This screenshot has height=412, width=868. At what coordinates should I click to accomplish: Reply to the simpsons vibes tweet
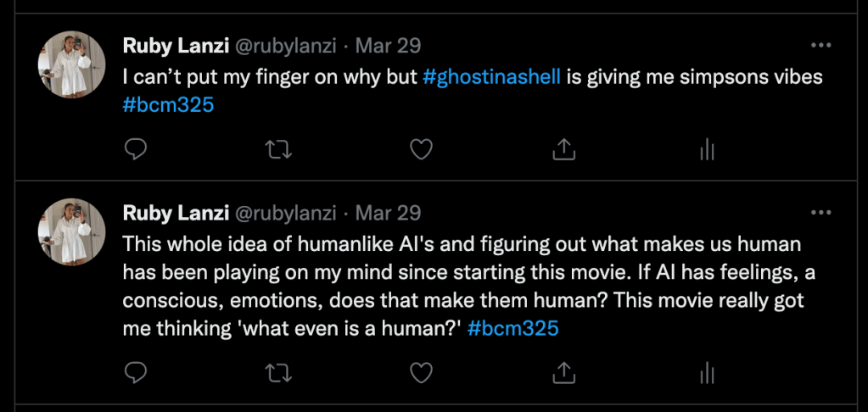136,150
